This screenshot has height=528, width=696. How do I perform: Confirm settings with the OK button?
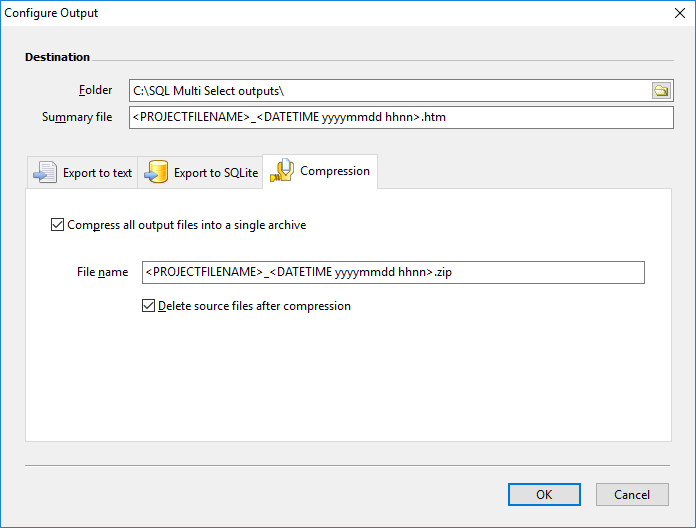tap(543, 494)
